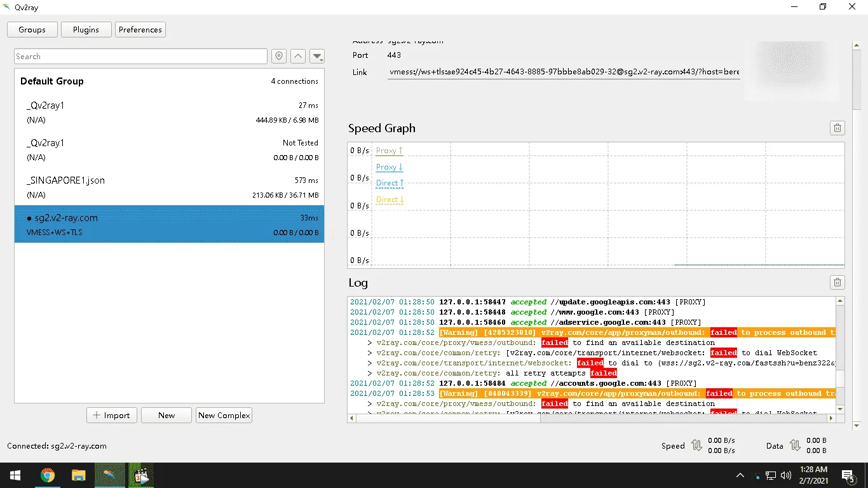Click the taskbar clock showing 1:28 AM

click(814, 475)
